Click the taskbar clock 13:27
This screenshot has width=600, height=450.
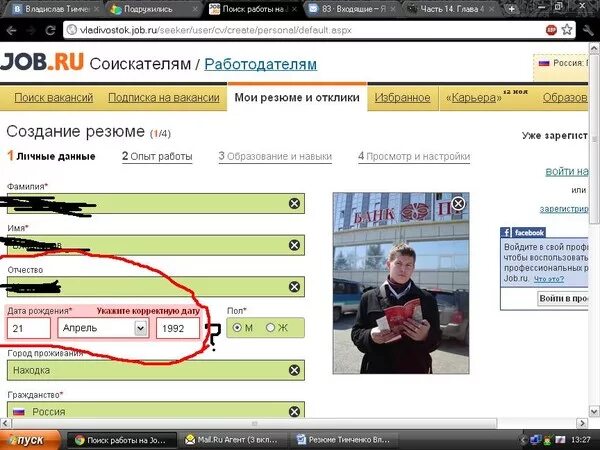pos(580,440)
